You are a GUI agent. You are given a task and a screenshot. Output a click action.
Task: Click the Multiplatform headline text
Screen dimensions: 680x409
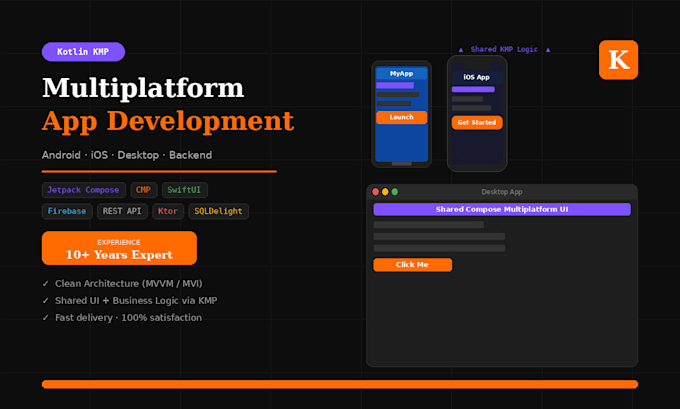[x=143, y=88]
